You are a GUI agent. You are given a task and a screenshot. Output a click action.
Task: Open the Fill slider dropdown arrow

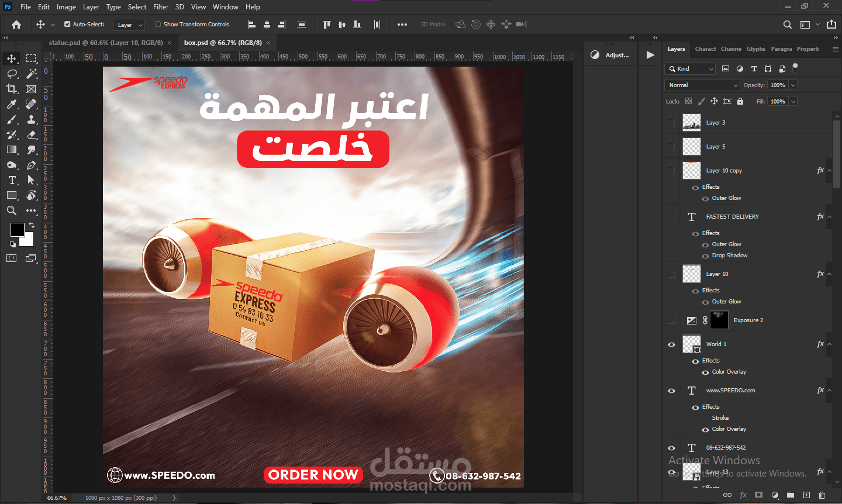click(x=793, y=102)
